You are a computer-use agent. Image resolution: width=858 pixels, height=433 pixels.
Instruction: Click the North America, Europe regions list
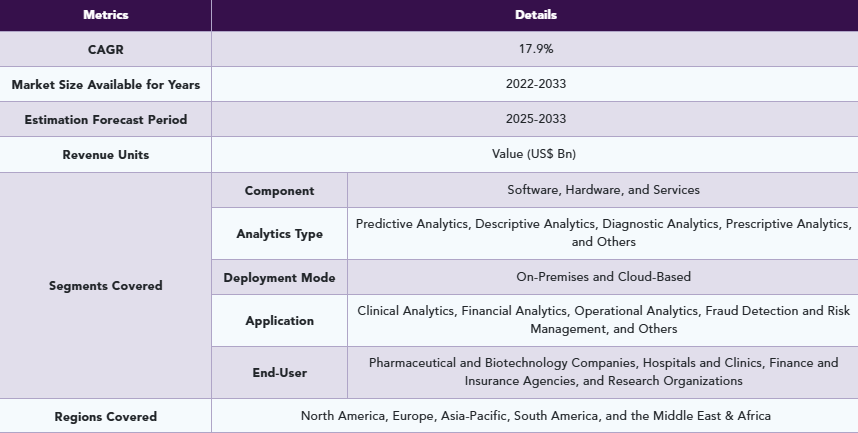(535, 416)
